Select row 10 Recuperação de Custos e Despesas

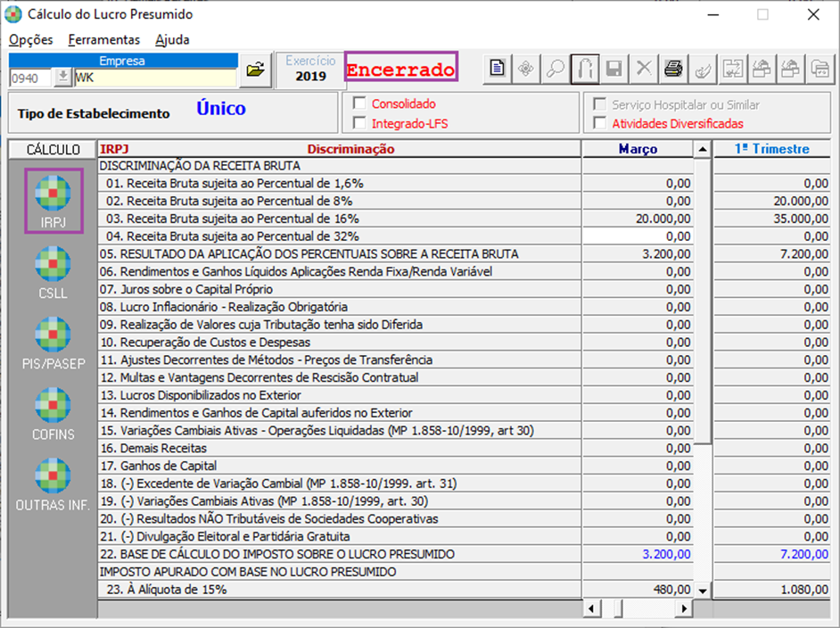click(x=340, y=343)
